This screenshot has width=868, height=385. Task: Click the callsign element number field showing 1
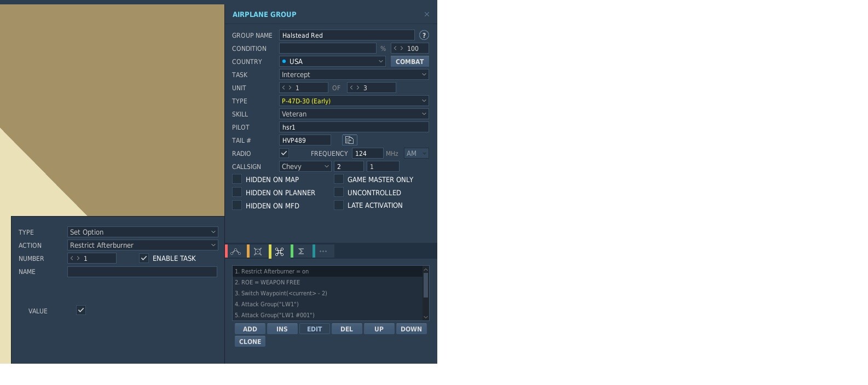tap(383, 166)
